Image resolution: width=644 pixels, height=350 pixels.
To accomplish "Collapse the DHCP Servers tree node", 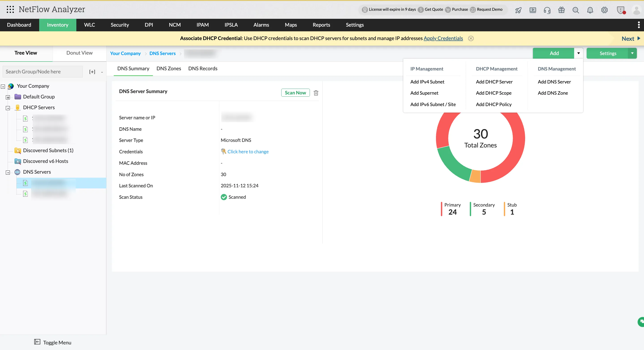I will point(8,108).
